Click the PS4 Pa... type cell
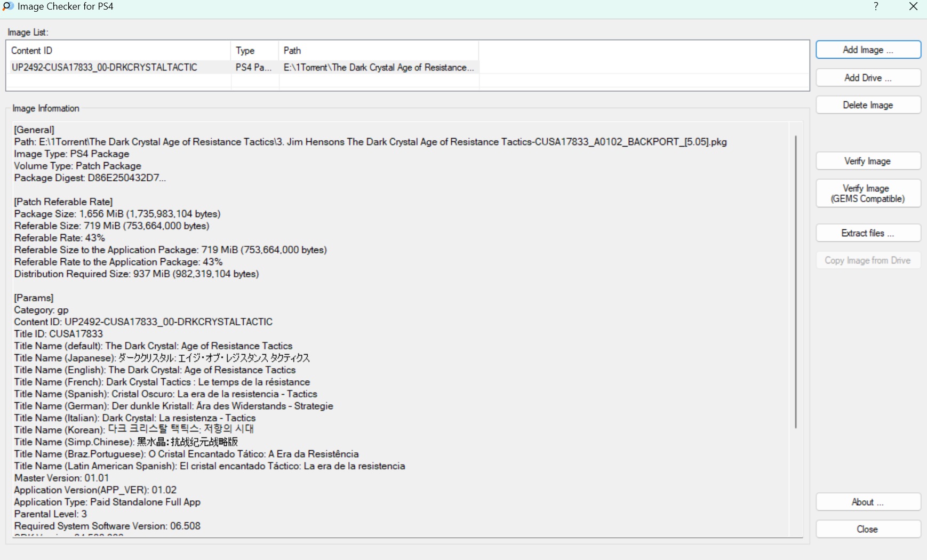The width and height of the screenshot is (927, 560). tap(254, 67)
